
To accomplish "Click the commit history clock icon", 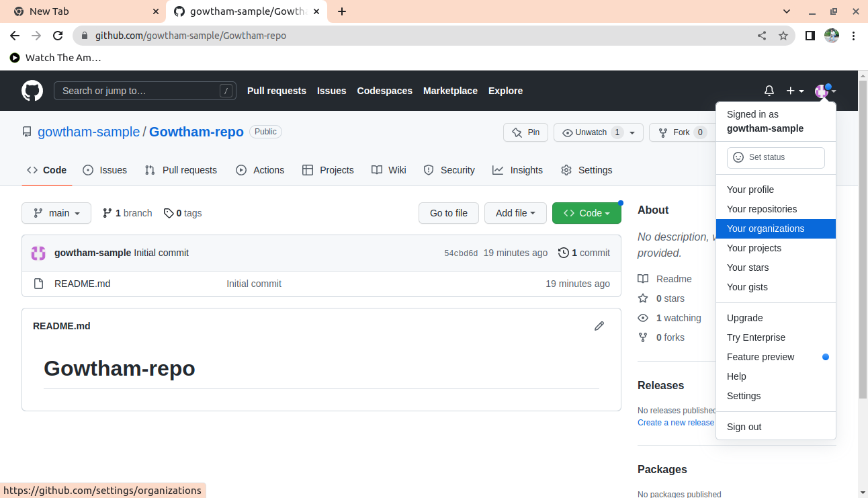I will (563, 253).
